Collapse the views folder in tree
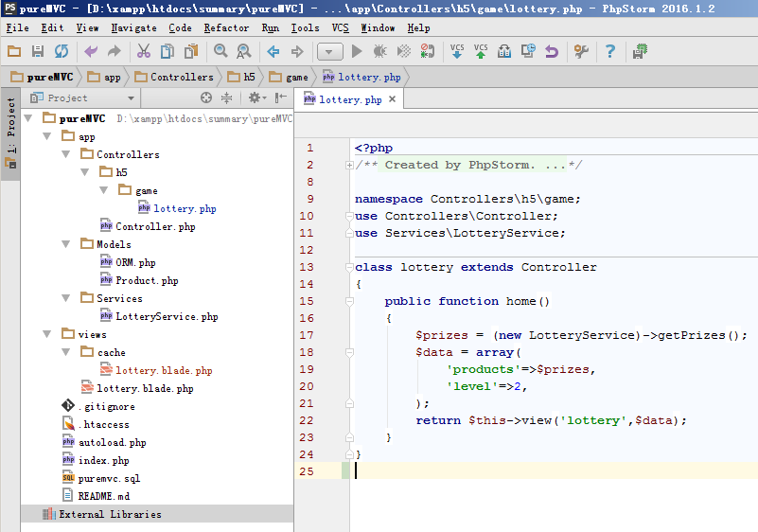 point(47,334)
